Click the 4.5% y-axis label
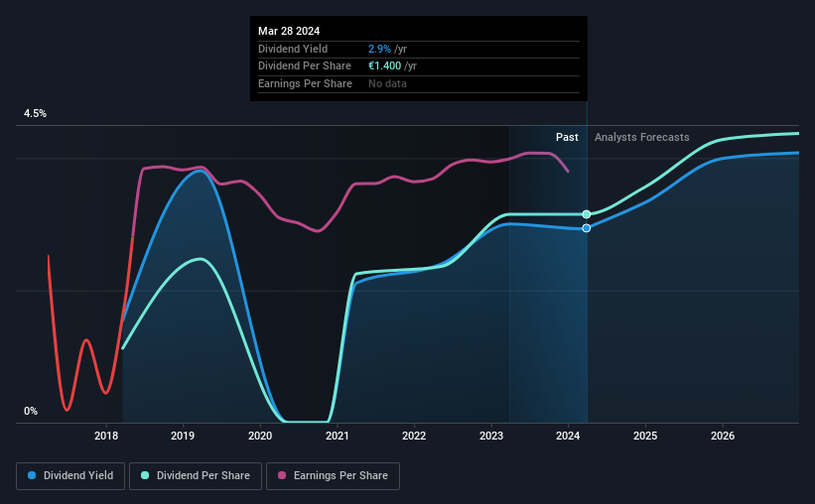 (x=35, y=114)
